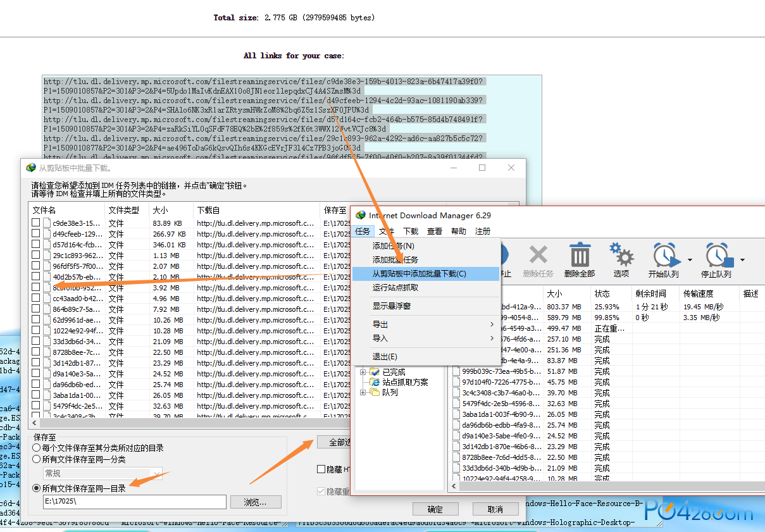The image size is (765, 532).
Task: Click file icon of 10224e92 row in batch dialog
Action: [47, 331]
